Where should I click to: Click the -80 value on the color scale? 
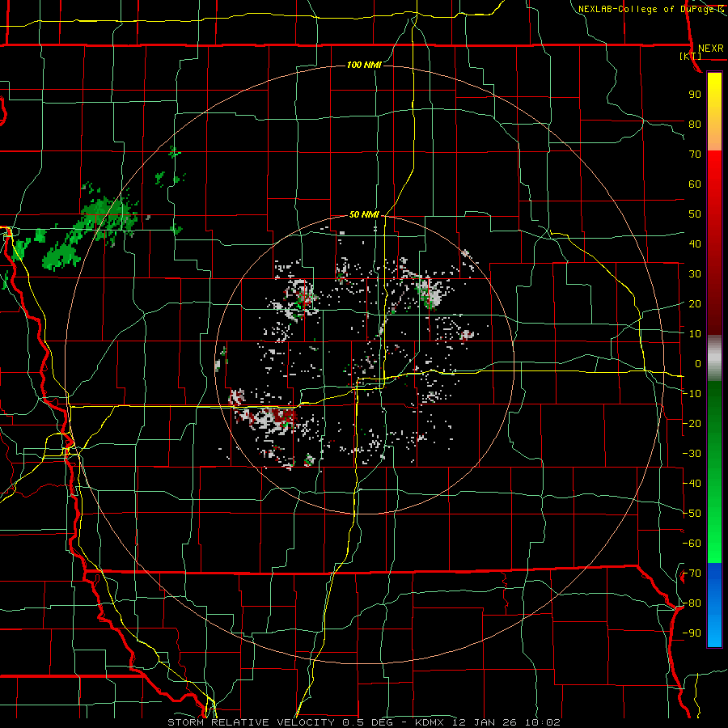[692, 603]
